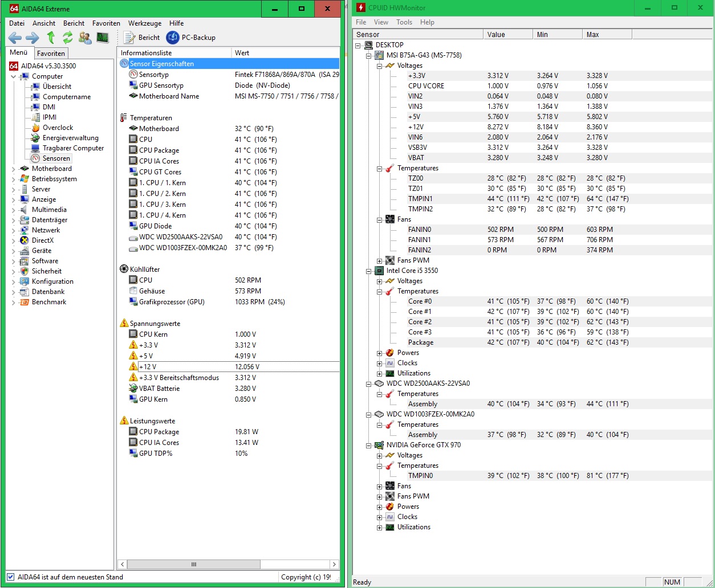Select CPU VCORE row in HWMonitor

533,86
